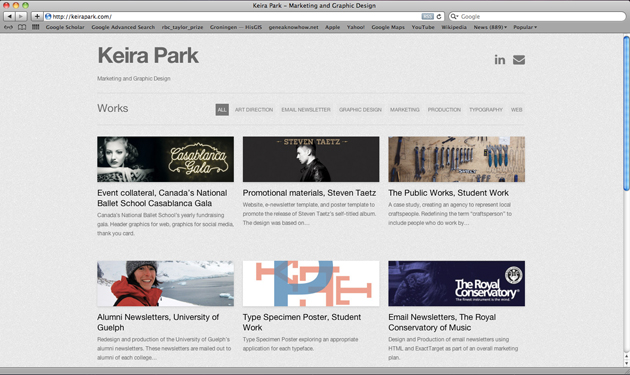Expand the Popular bookmarks dropdown
The height and width of the screenshot is (375, 630).
click(525, 27)
